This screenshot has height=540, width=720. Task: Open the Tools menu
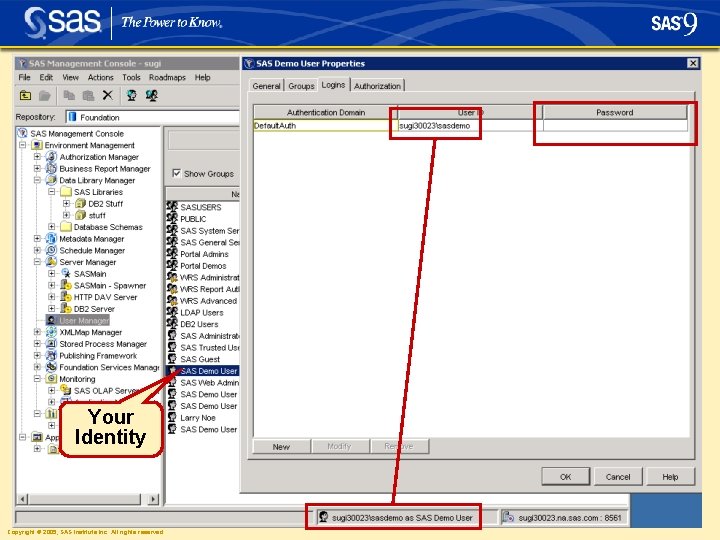coord(131,77)
